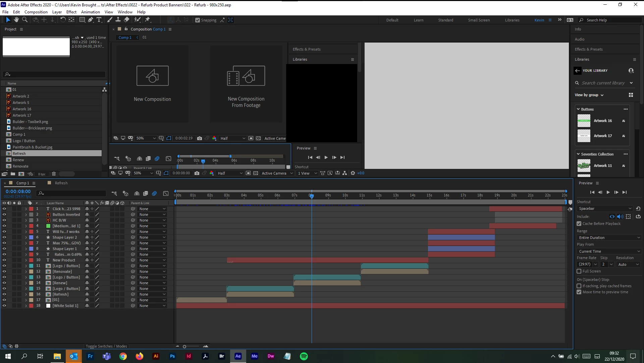Screen dimensions: 644x363
Task: Toggle the Snapping checkbox
Action: pos(198,20)
